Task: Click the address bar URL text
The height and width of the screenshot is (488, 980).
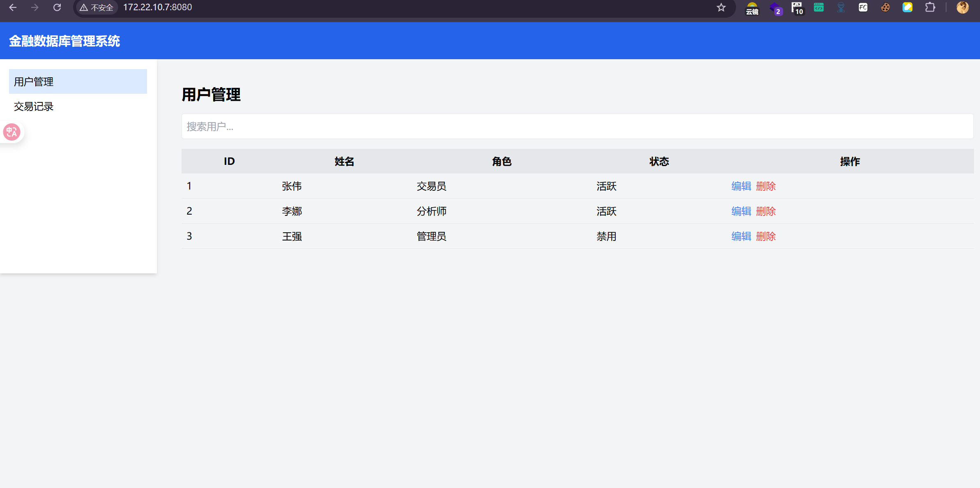Action: 158,7
